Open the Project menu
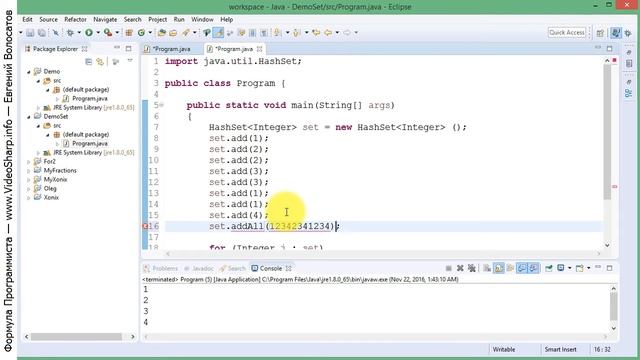 tap(157, 19)
